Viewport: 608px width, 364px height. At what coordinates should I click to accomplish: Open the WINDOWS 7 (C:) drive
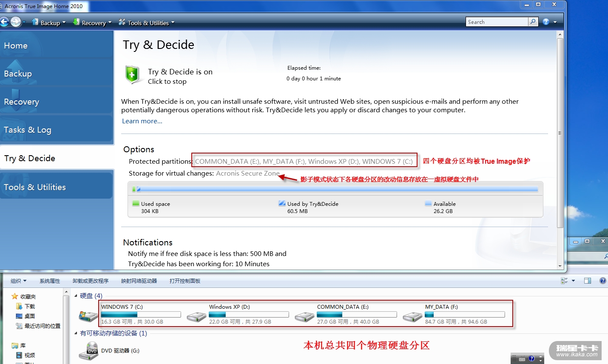click(x=130, y=314)
